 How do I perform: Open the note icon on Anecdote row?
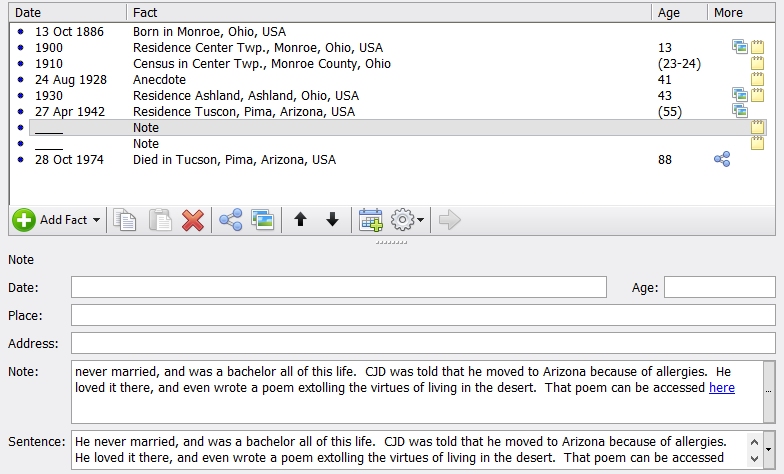tap(758, 80)
